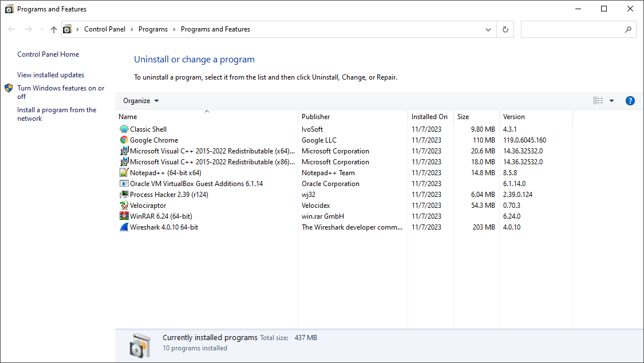Open help with the question mark icon
Image resolution: width=644 pixels, height=363 pixels.
pos(630,101)
